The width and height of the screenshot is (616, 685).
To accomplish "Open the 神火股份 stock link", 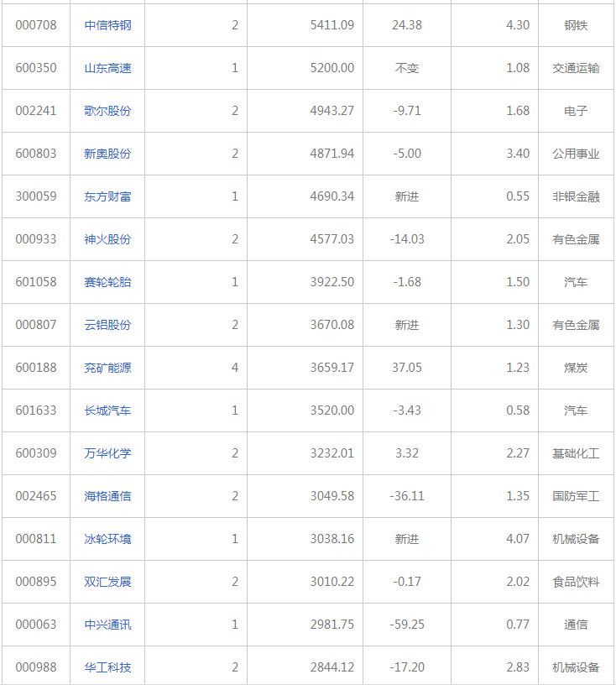I will pyautogui.click(x=107, y=239).
